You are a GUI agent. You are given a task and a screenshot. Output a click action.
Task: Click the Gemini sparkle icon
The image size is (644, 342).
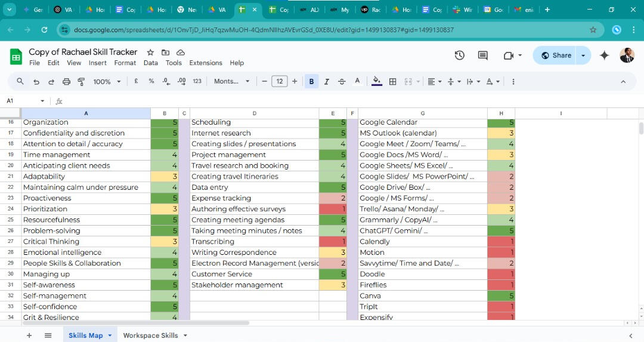click(x=604, y=56)
